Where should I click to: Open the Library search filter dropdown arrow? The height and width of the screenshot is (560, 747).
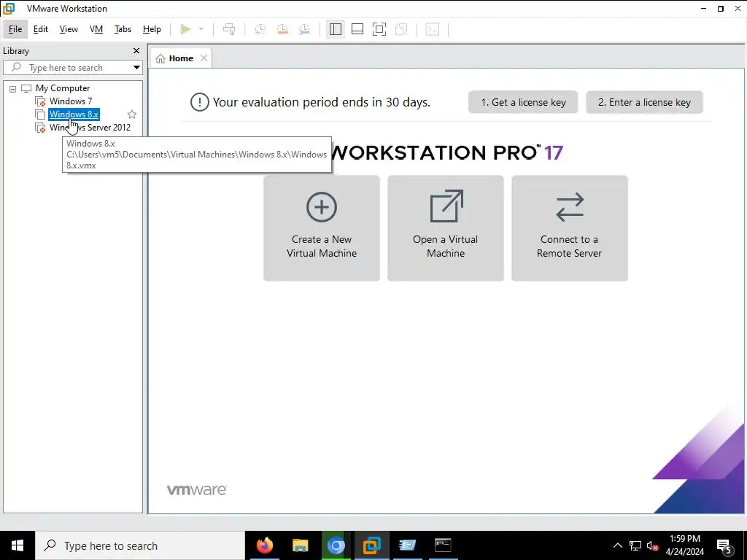[136, 68]
